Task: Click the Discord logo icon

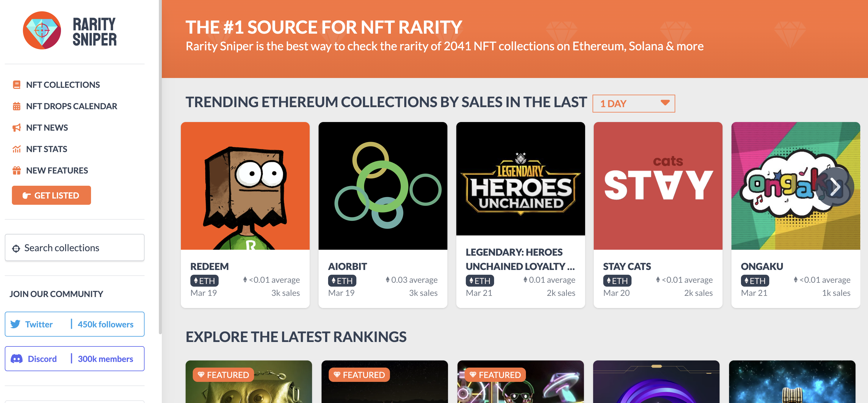Action: click(x=17, y=358)
